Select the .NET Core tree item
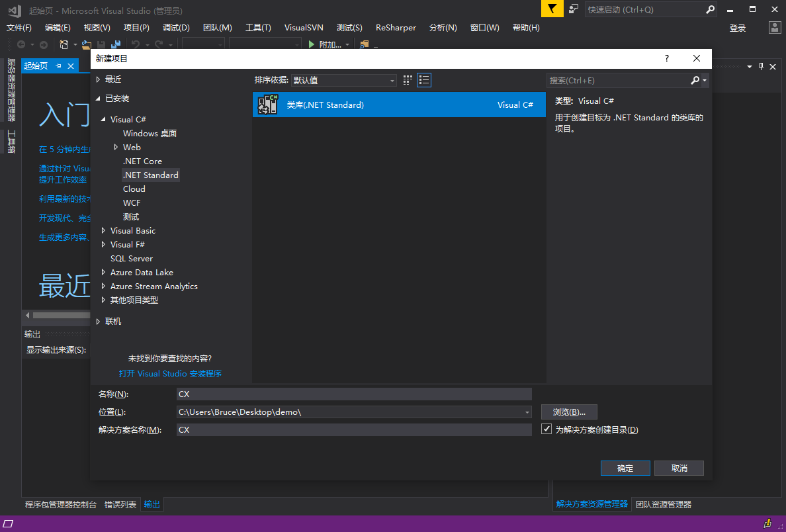The image size is (786, 532). coord(142,161)
